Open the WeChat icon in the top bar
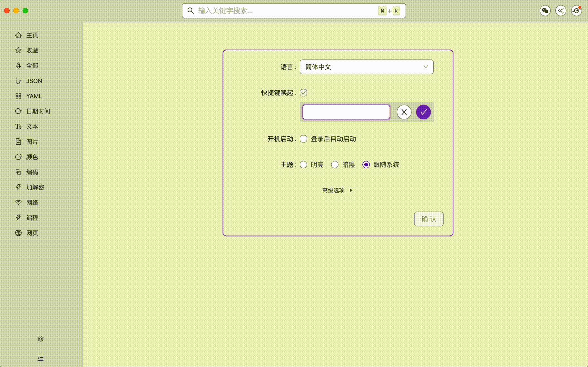The image size is (588, 367). tap(545, 11)
